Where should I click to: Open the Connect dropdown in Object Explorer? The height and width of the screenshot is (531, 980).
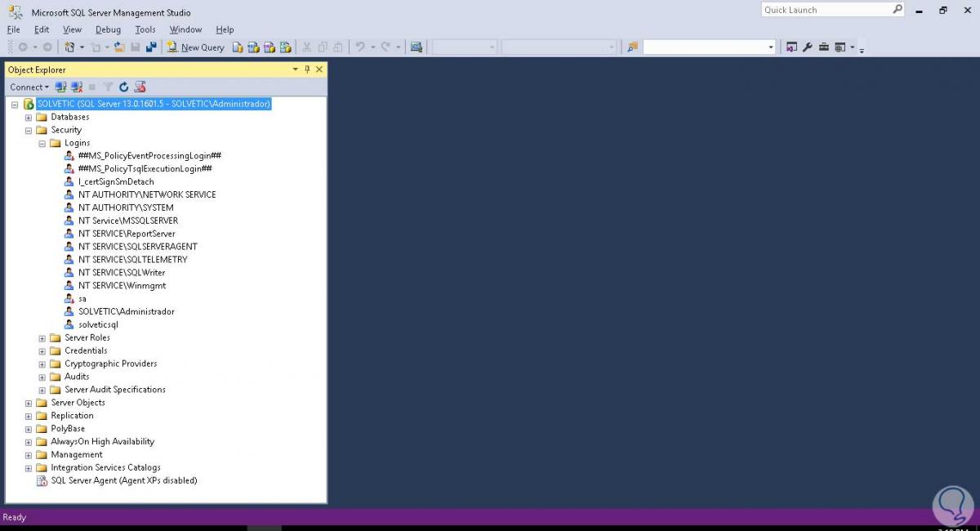click(29, 87)
